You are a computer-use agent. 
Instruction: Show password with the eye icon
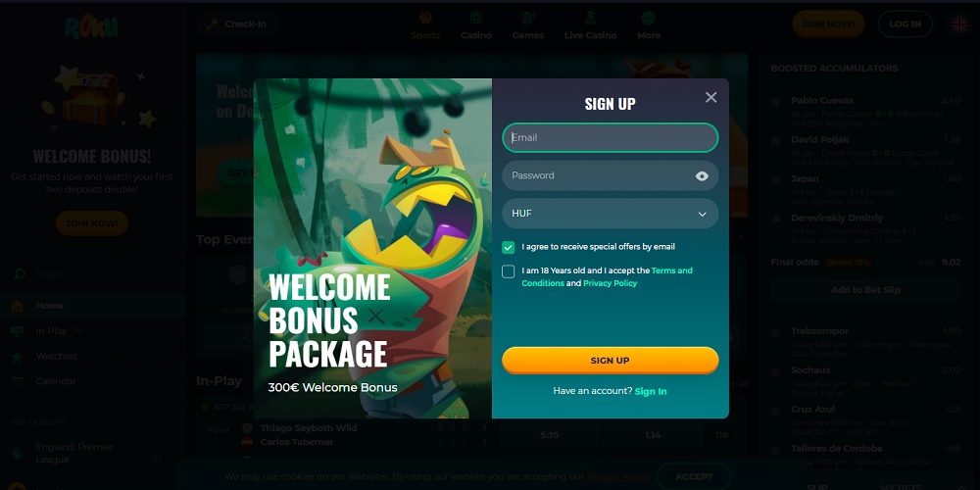click(702, 176)
